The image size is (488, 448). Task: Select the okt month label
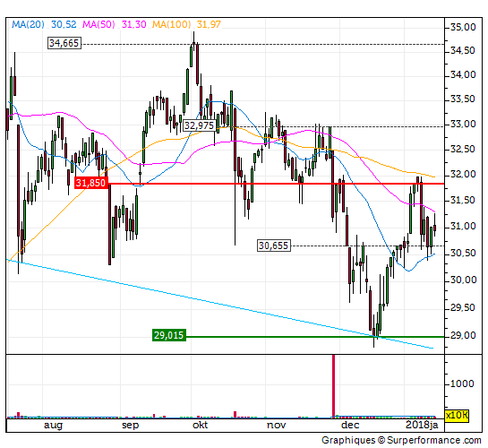pos(200,425)
